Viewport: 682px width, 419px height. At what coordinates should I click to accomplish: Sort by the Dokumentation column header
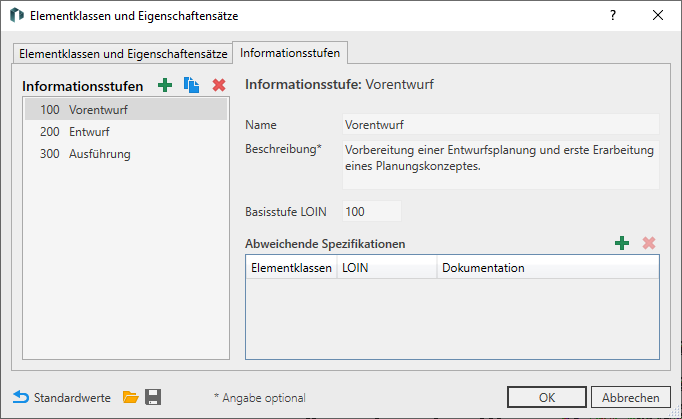tap(548, 268)
